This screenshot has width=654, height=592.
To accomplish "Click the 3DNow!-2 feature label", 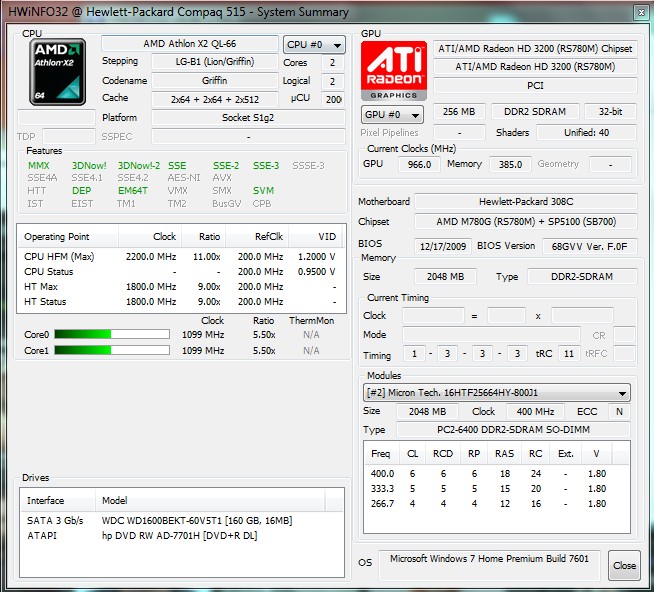I will tap(138, 166).
